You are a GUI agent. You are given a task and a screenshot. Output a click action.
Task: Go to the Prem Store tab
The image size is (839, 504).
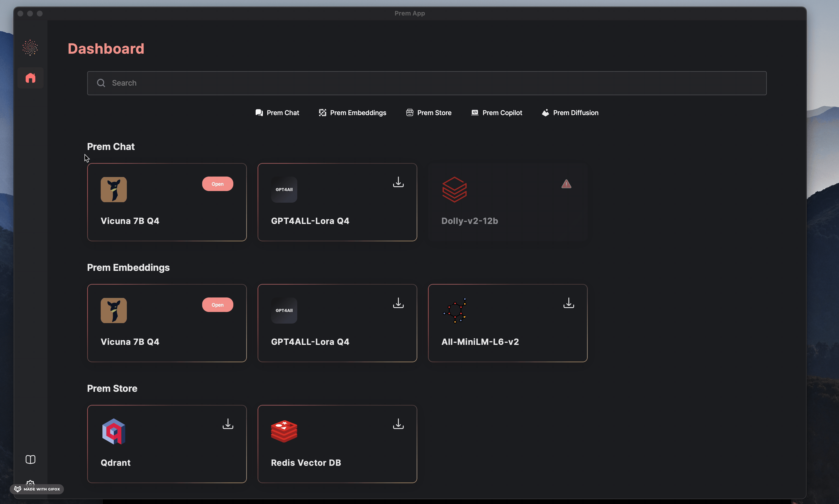429,113
